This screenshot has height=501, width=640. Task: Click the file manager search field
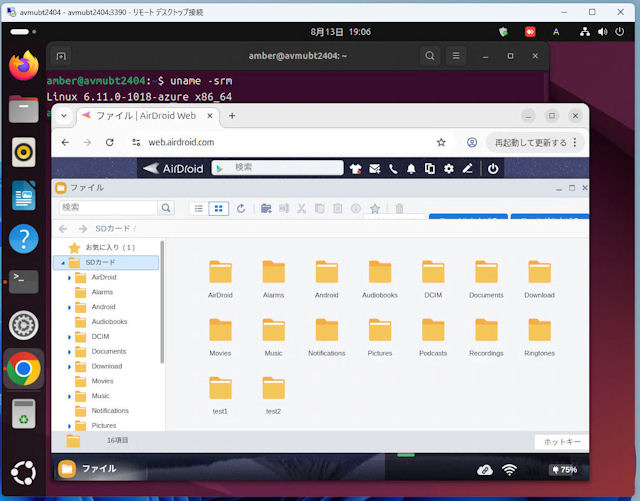point(109,208)
